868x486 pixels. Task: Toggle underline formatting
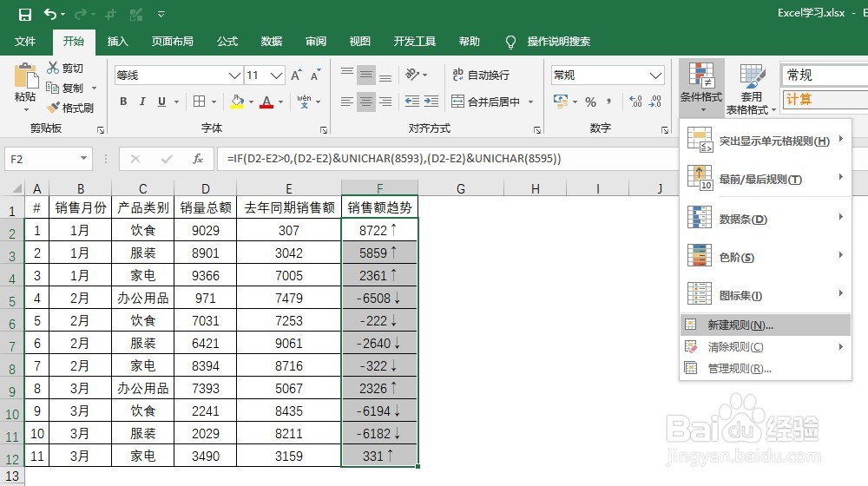pyautogui.click(x=161, y=102)
